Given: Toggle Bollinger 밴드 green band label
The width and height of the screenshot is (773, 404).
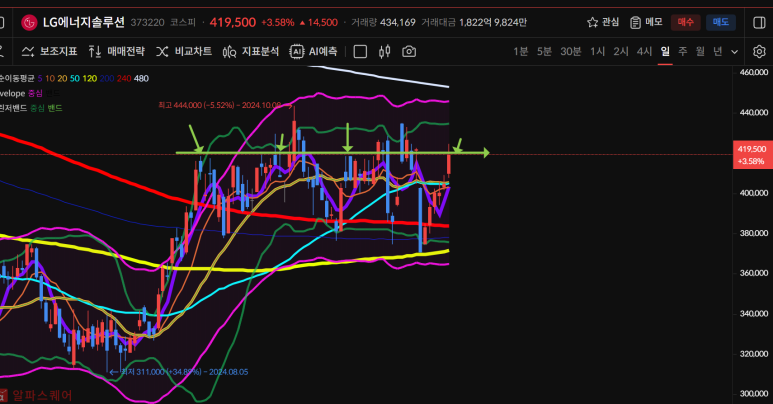Looking at the screenshot, I should (55, 108).
